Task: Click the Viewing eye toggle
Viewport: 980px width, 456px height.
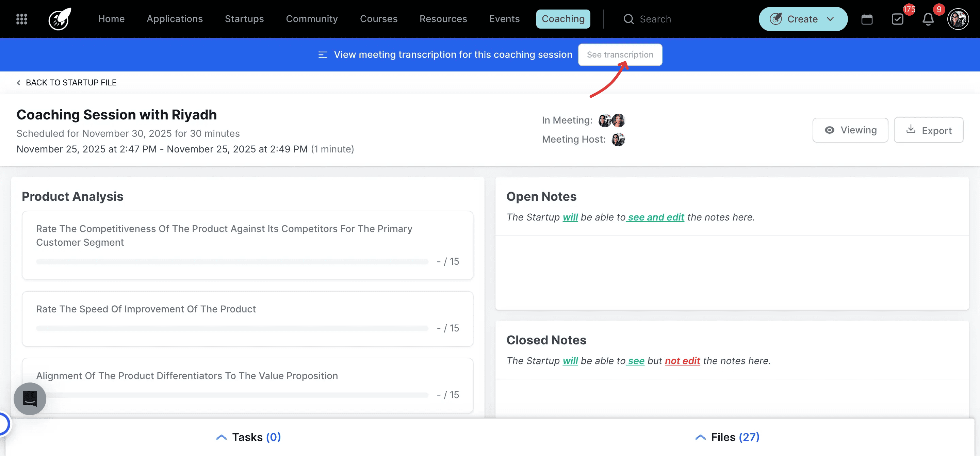Action: [x=851, y=130]
